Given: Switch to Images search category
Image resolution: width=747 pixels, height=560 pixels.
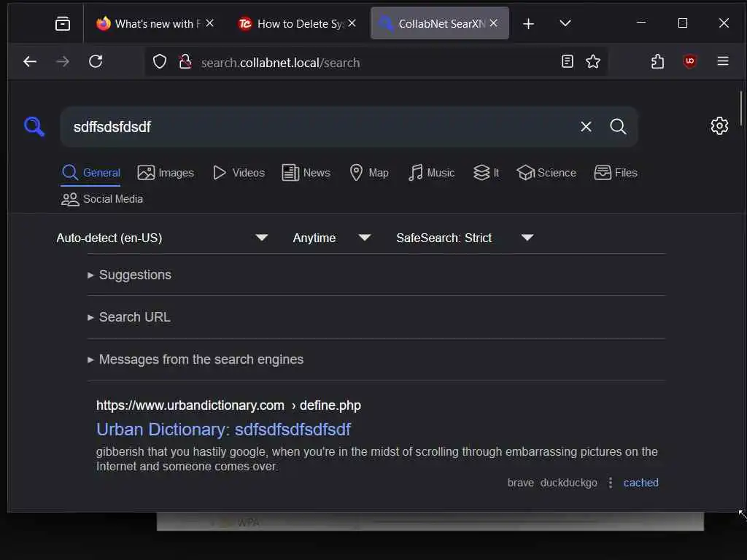Looking at the screenshot, I should click(x=166, y=173).
